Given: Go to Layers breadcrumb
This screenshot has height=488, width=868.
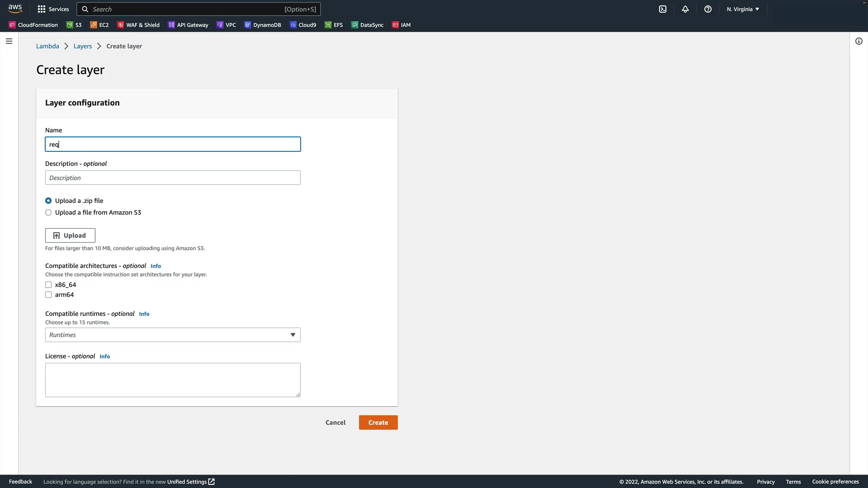Looking at the screenshot, I should 83,46.
